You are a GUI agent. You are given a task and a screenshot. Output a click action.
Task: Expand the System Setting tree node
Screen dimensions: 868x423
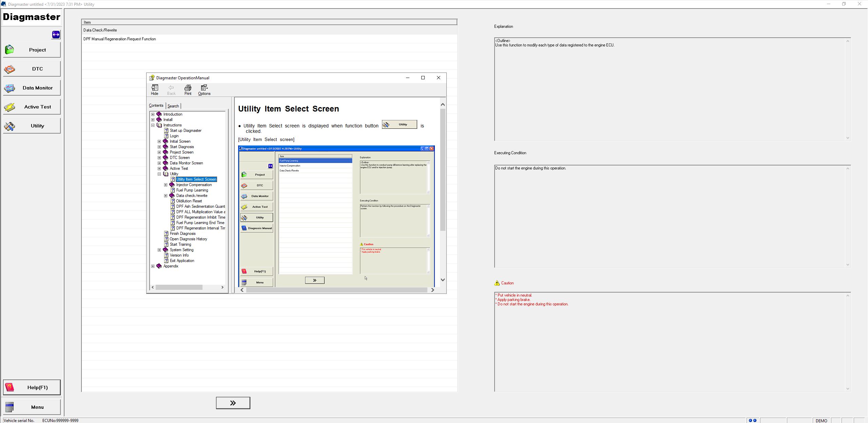tap(159, 250)
